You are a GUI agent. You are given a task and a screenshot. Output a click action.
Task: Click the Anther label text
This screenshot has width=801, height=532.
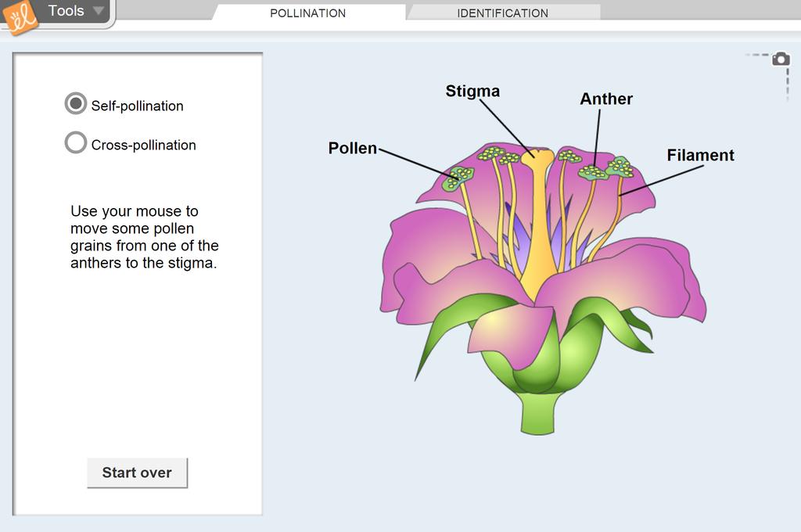coord(606,99)
